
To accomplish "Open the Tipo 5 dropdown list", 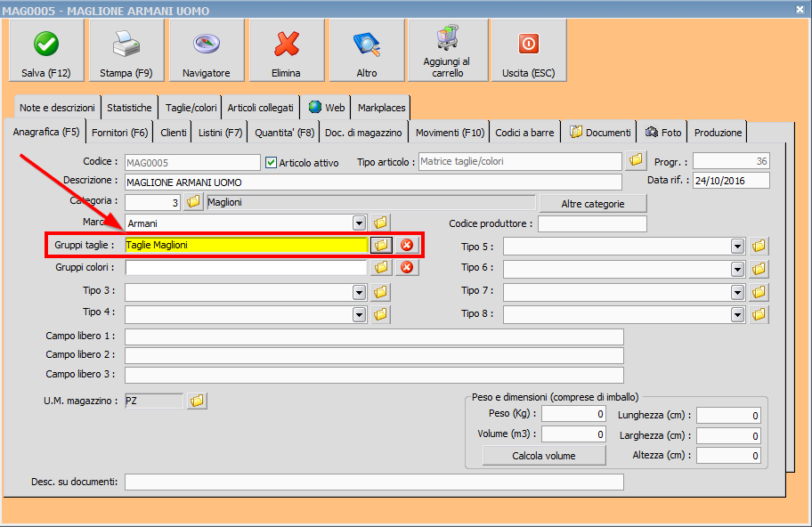I will [737, 246].
